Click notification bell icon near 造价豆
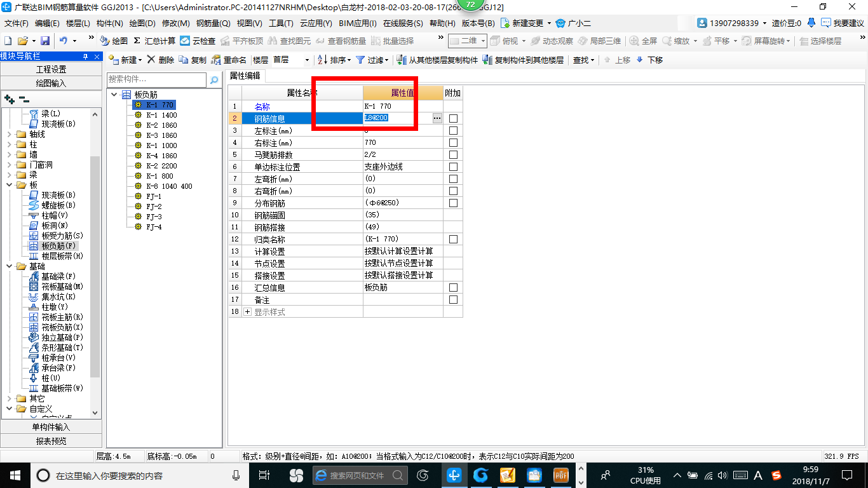The width and height of the screenshot is (868, 488). pos(811,23)
